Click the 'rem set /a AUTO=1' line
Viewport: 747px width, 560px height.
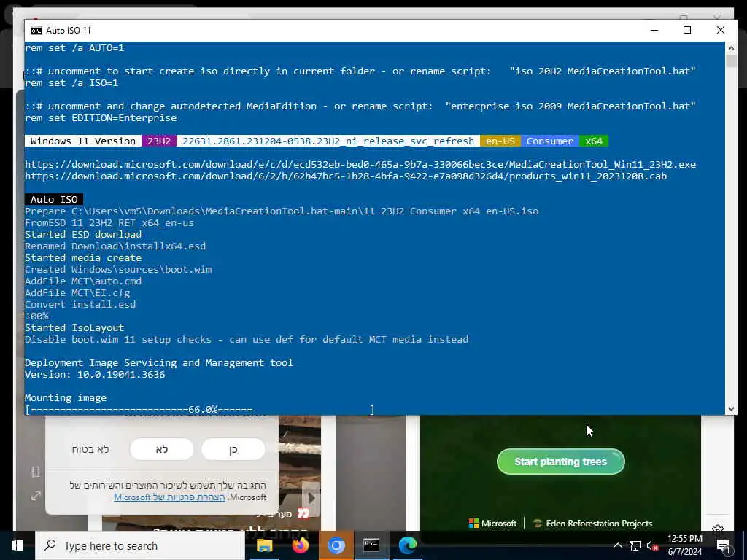pos(74,48)
